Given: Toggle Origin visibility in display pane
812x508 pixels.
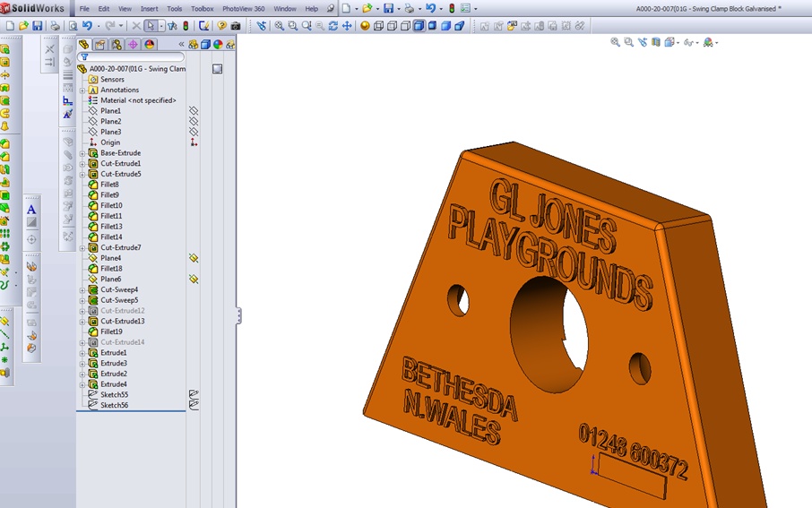Looking at the screenshot, I should (194, 142).
